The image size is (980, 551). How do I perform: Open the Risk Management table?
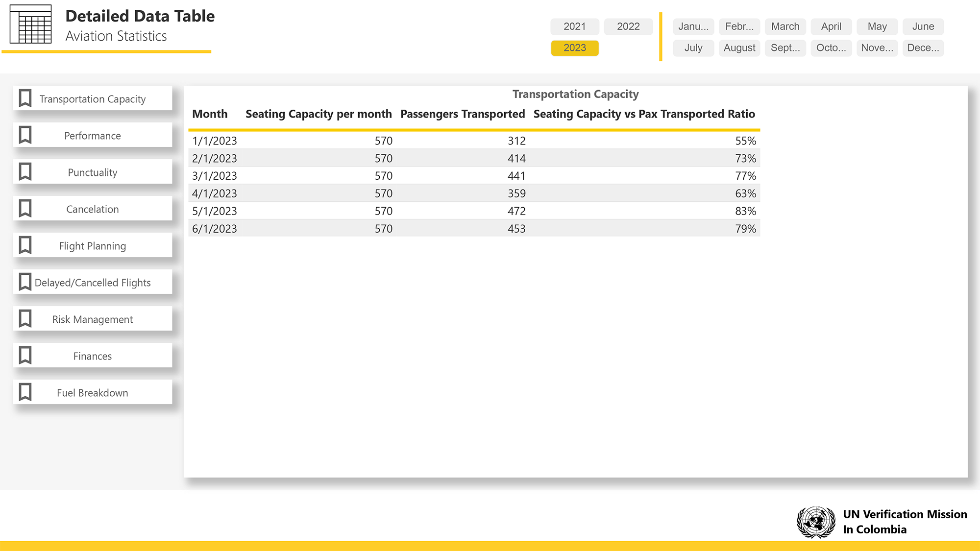point(93,319)
